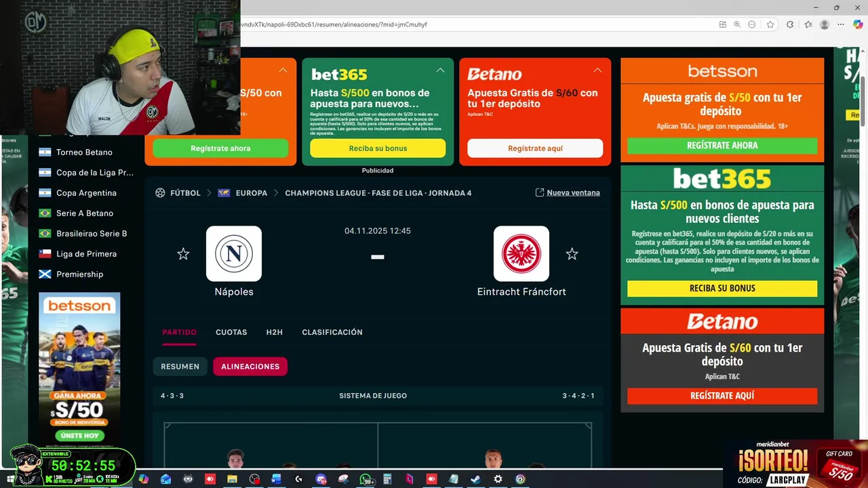Open the browser Extensions puzzle icon
868x488 pixels.
(x=790, y=24)
